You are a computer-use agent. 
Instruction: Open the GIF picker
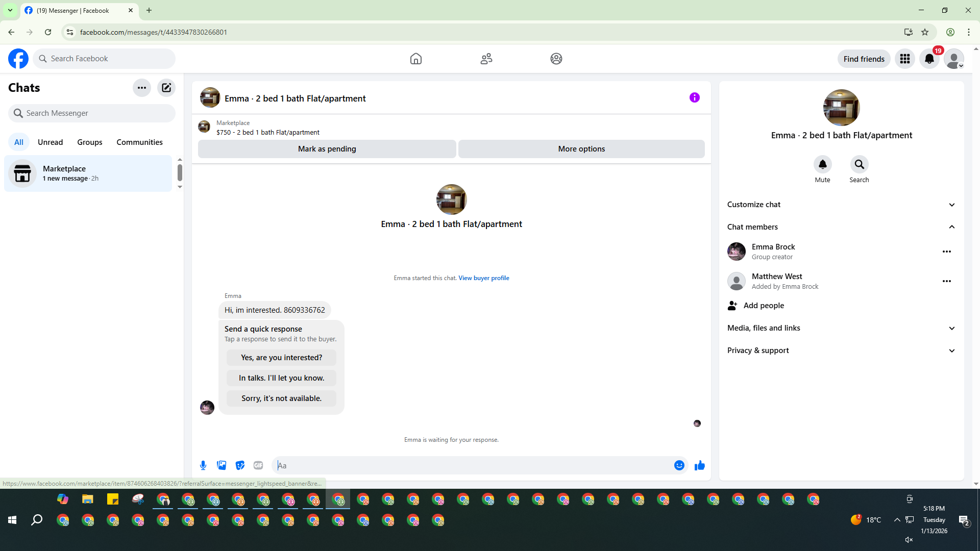pyautogui.click(x=258, y=465)
